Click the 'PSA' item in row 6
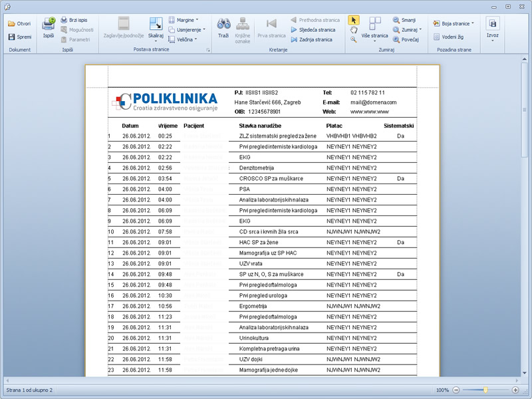Image resolution: width=532 pixels, height=399 pixels. 244,190
